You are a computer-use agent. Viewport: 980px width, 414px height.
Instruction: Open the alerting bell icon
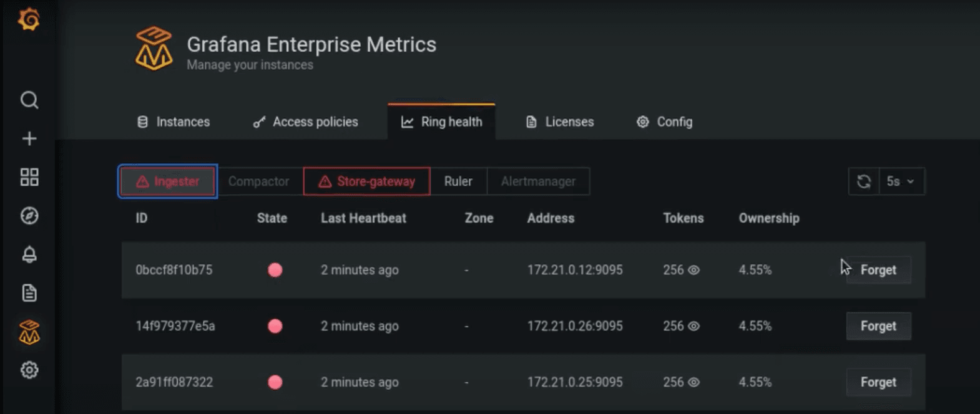click(x=29, y=254)
